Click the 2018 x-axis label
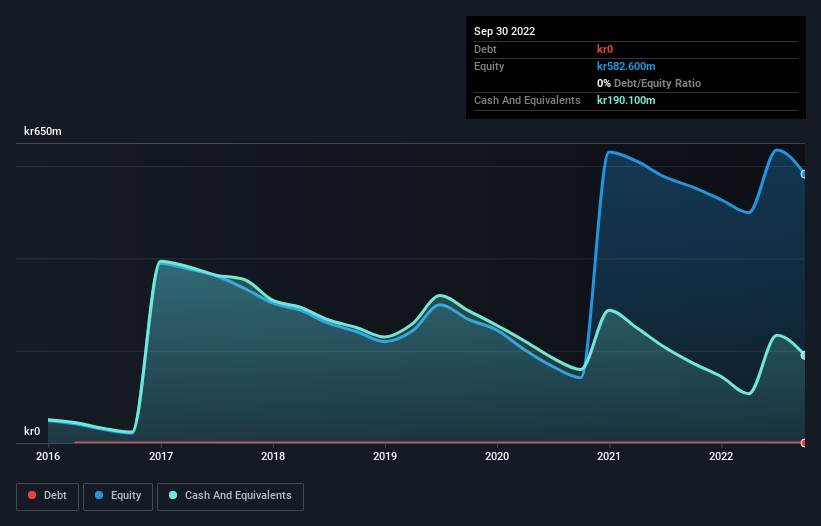 (273, 456)
